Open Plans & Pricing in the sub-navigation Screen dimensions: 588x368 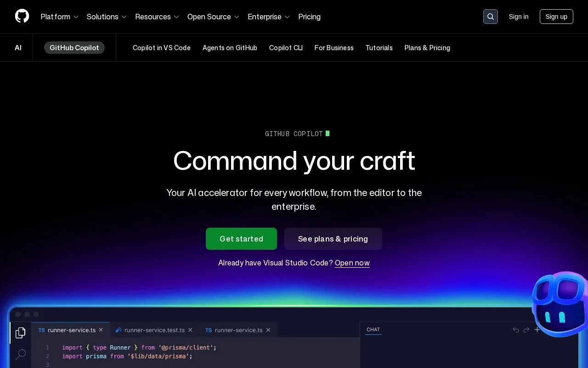(x=427, y=48)
